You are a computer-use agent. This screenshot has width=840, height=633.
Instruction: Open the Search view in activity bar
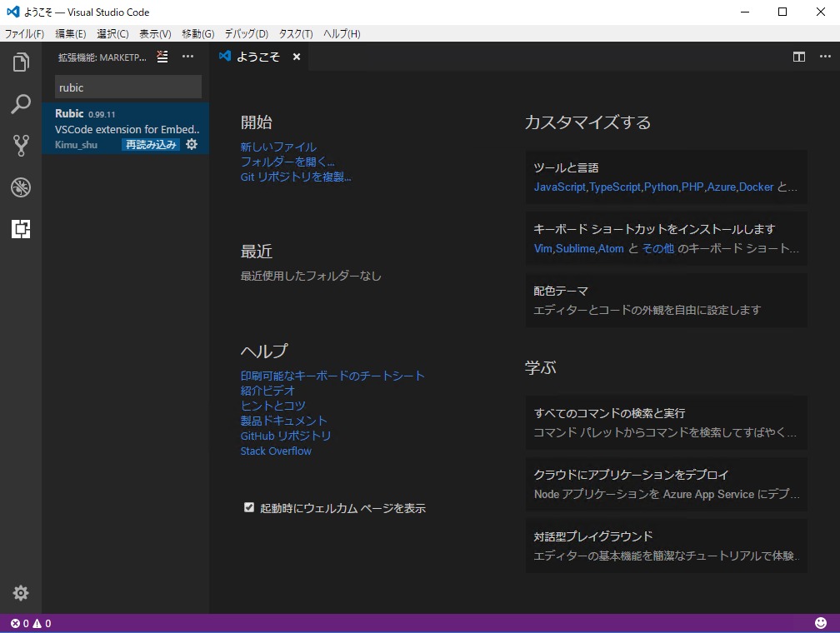[21, 104]
